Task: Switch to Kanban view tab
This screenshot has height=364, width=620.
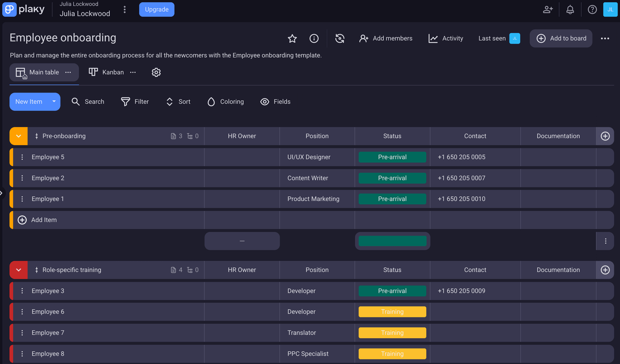Action: (x=106, y=72)
